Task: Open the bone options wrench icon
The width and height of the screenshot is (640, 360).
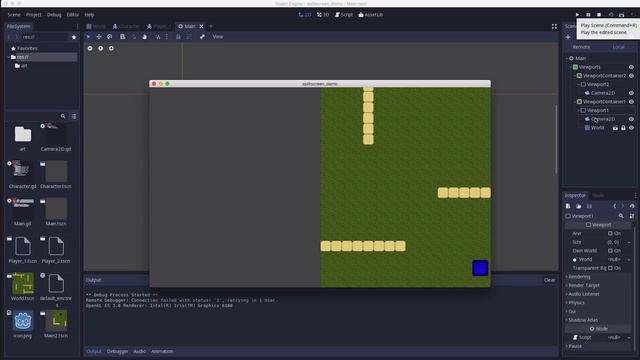Action: 202,37
